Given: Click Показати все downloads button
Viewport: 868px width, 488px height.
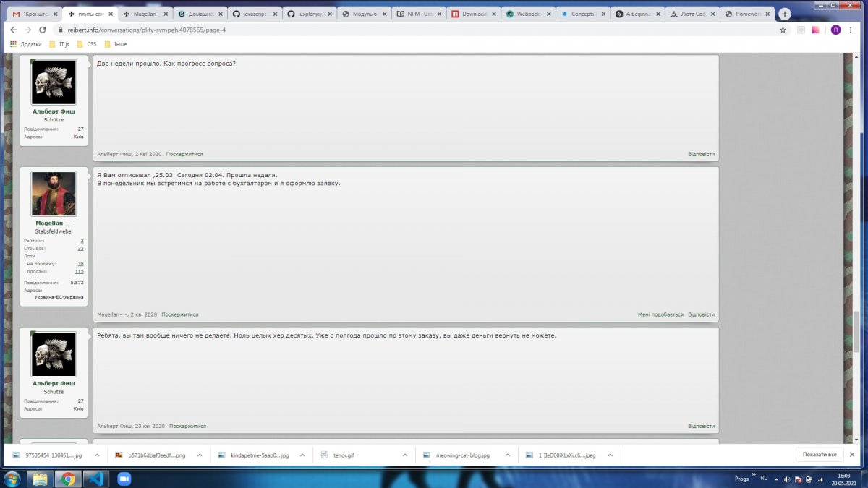Looking at the screenshot, I should (x=820, y=455).
